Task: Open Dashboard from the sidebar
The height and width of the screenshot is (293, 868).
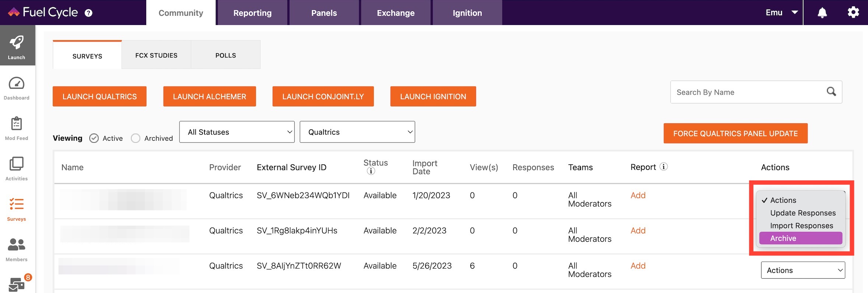Action: point(17,88)
